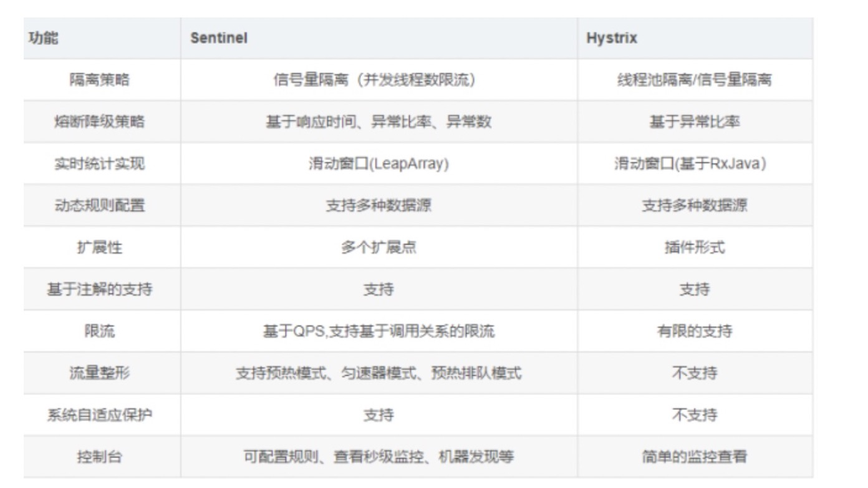Viewport: 868px width, 488px height.
Task: Select the '限流' row label
Action: 100,331
